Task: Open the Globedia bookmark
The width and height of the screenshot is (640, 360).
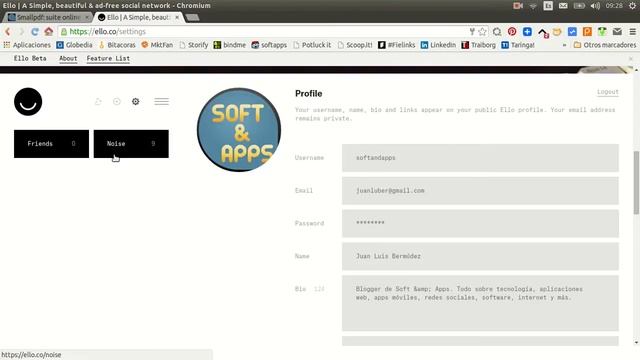Action: [74, 45]
